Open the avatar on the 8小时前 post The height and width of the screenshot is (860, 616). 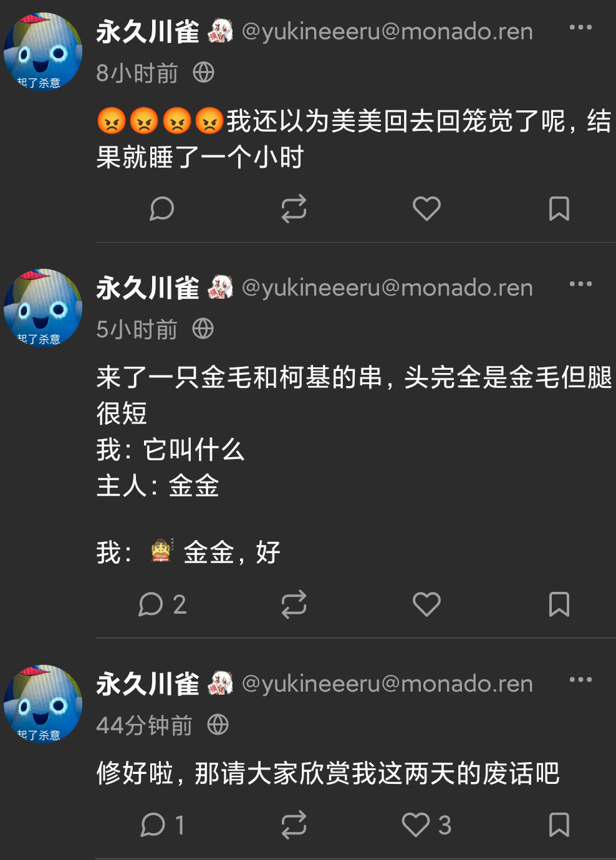(x=43, y=52)
